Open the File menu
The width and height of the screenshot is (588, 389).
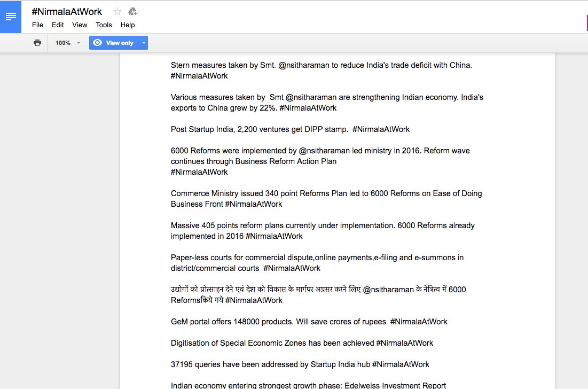coord(37,25)
